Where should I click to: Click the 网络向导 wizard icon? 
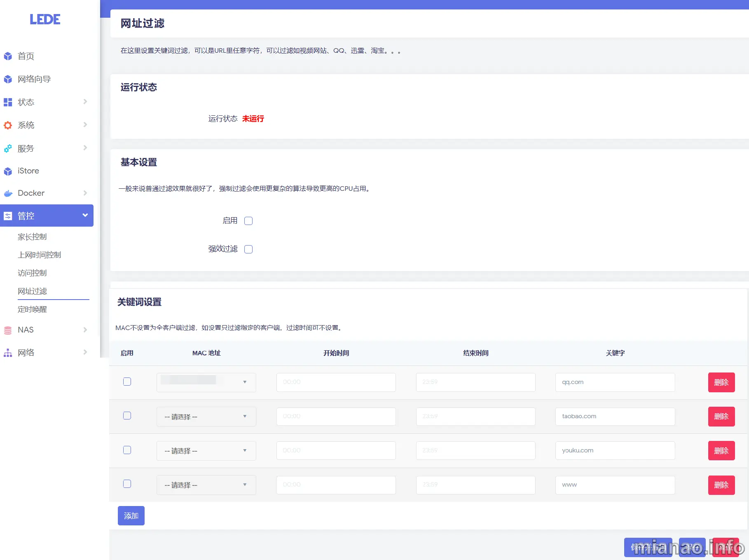8,79
